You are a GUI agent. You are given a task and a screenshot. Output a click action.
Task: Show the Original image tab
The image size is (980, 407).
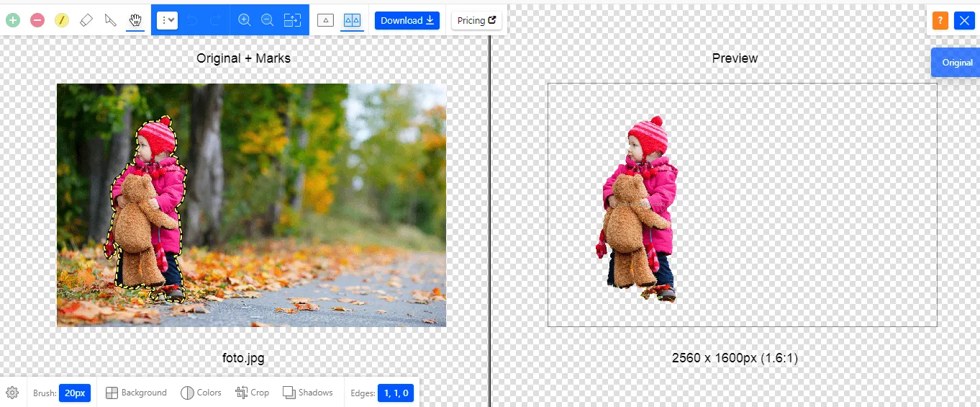[957, 63]
